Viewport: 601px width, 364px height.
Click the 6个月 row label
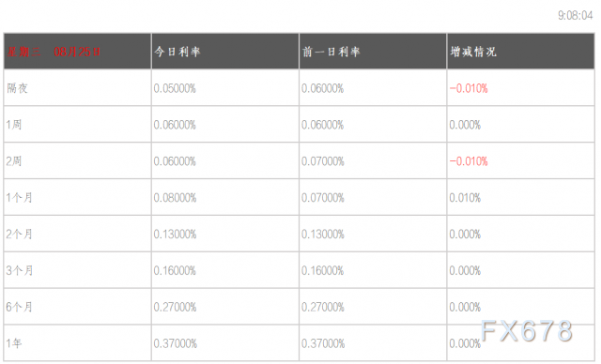(19, 307)
